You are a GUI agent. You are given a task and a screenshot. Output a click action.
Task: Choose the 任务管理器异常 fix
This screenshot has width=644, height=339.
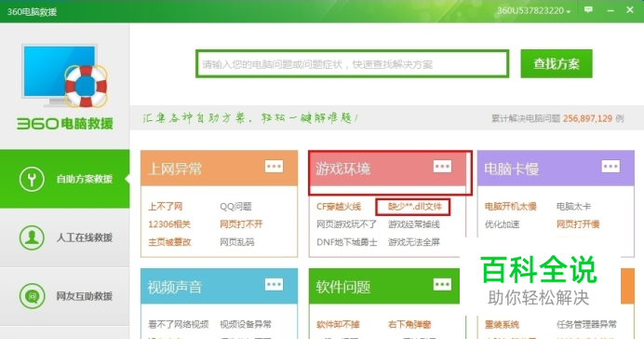(x=586, y=324)
